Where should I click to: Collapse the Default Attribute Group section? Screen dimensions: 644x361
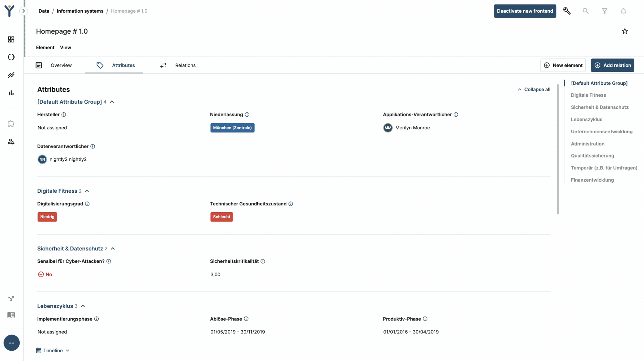112,102
